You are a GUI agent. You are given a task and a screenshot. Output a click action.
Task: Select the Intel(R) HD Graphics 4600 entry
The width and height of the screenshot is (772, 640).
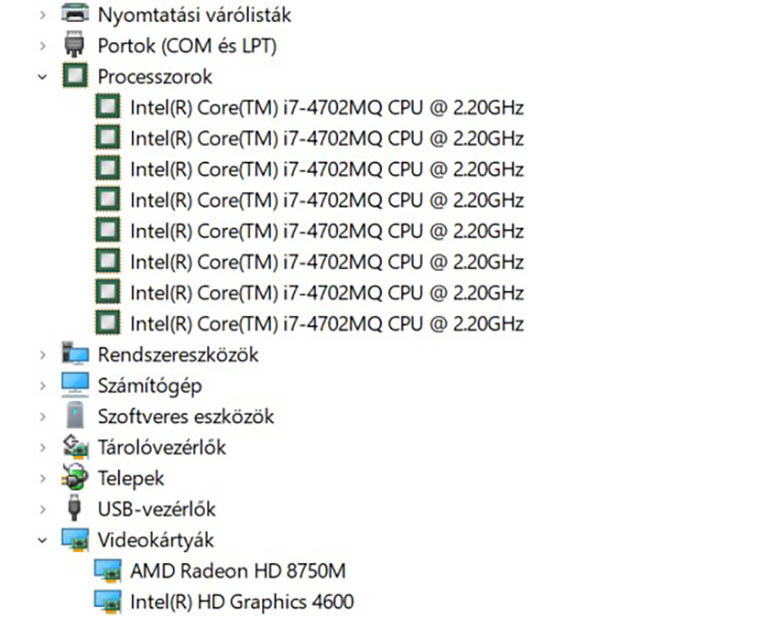click(x=242, y=602)
